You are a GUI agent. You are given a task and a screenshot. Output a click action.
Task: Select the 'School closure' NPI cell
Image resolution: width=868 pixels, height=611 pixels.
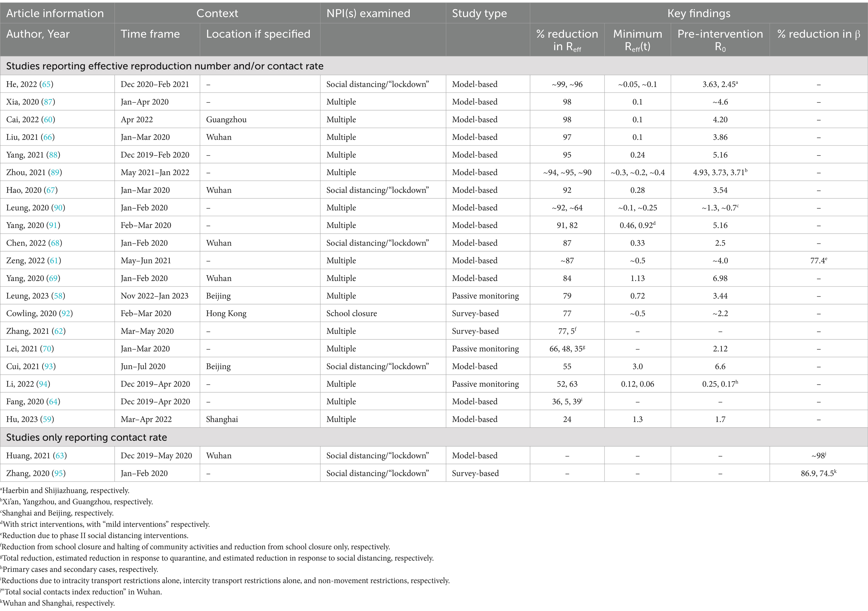(351, 314)
